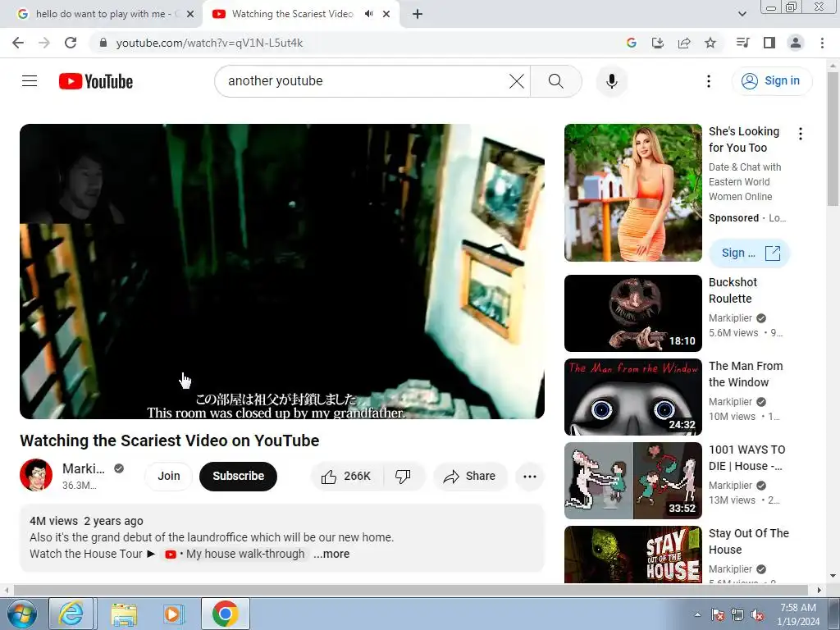840x630 pixels.
Task: Click the horizontal page scrollbar
Action: 410,590
